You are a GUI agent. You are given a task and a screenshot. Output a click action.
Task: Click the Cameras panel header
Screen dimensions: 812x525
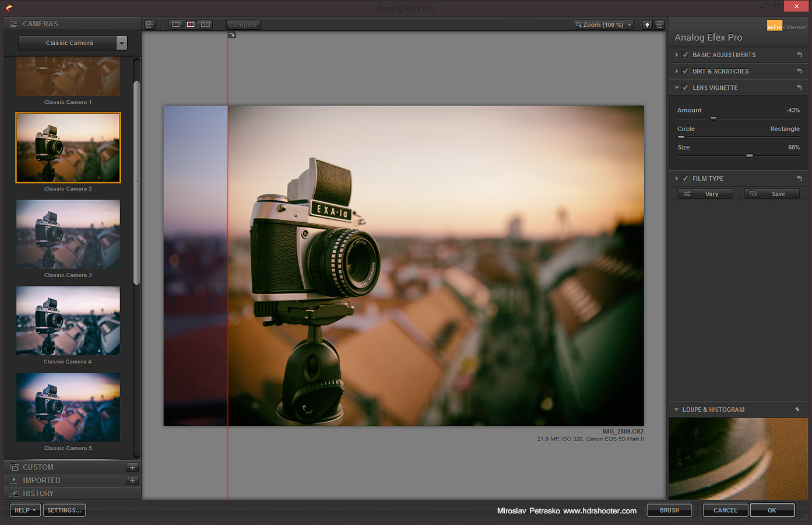pos(72,24)
